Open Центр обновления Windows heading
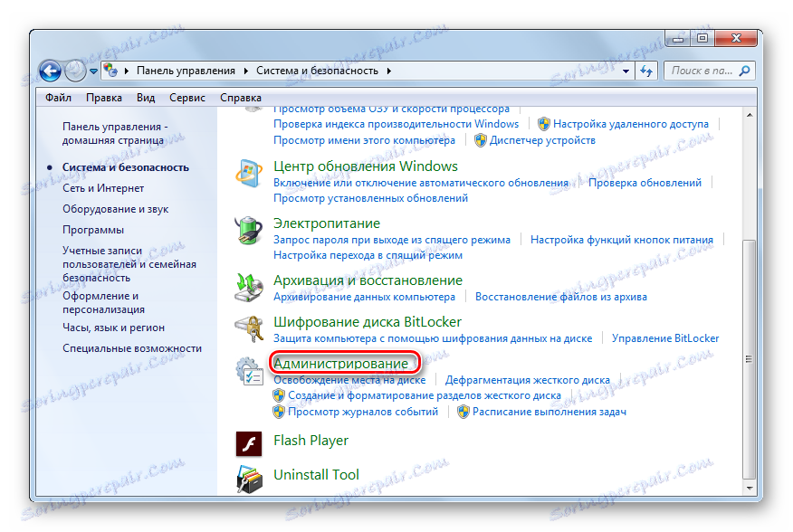 365,166
